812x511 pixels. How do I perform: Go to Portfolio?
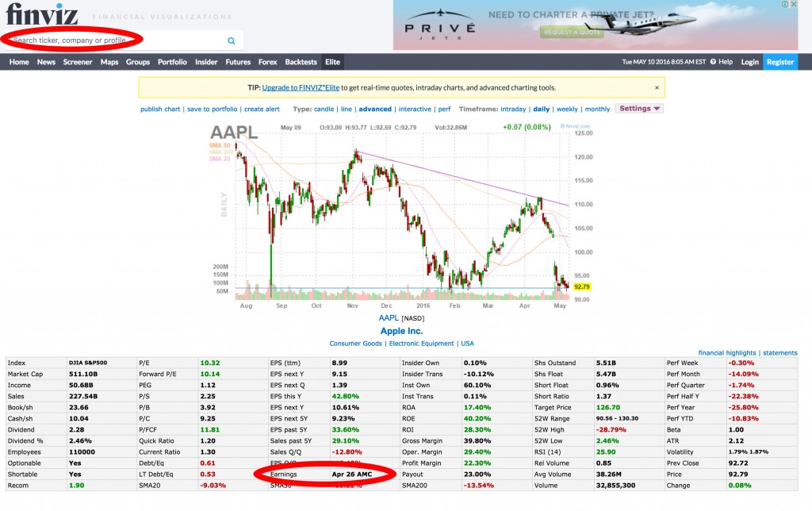pos(172,62)
